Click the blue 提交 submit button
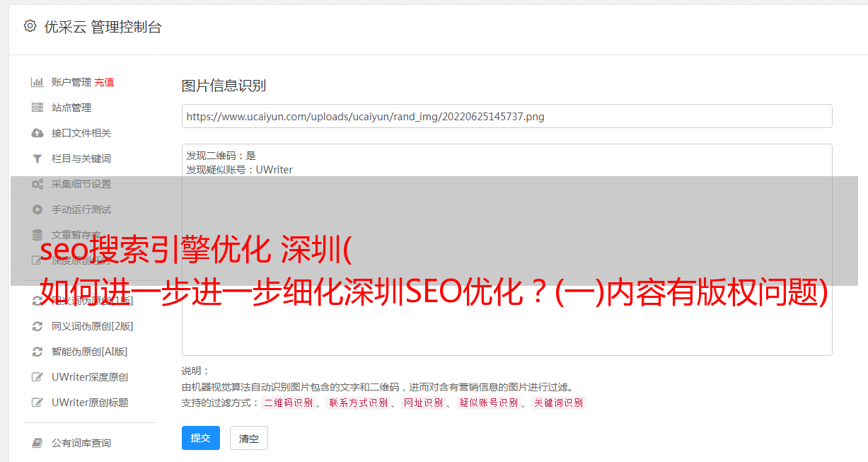 (x=201, y=438)
